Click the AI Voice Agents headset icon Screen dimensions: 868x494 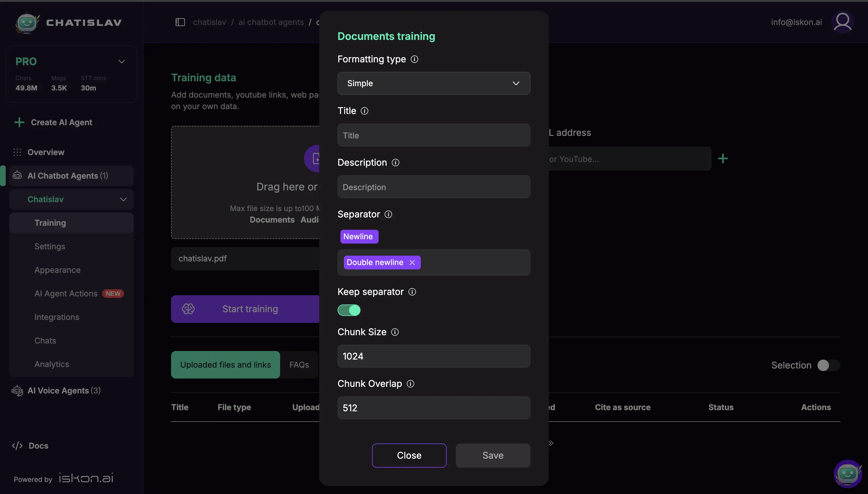coord(17,391)
